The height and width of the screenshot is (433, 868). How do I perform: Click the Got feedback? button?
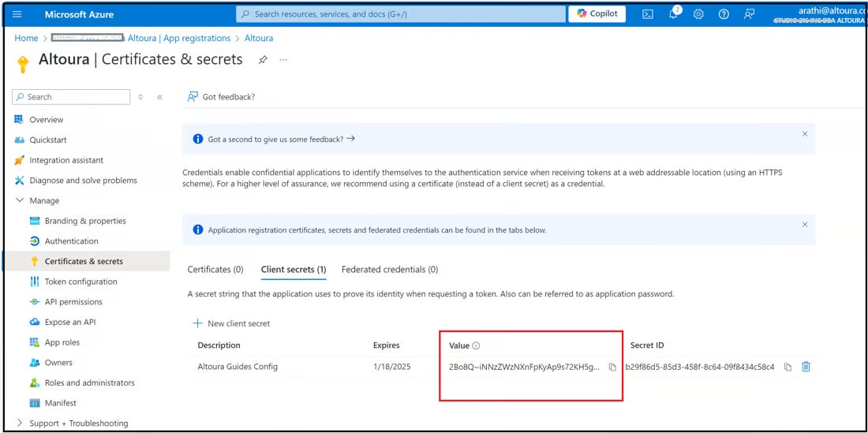click(x=222, y=97)
